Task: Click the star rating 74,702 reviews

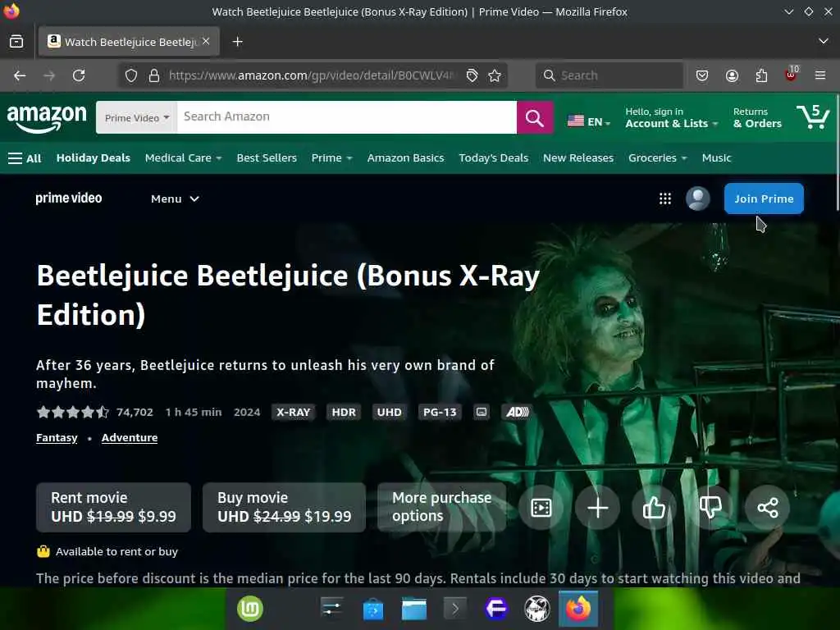Action: [x=95, y=412]
